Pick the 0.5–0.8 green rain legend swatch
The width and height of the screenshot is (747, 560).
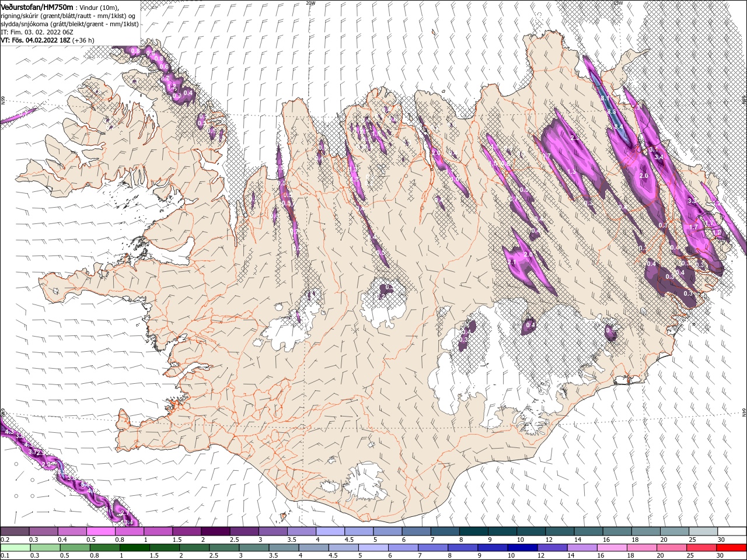pyautogui.click(x=75, y=548)
